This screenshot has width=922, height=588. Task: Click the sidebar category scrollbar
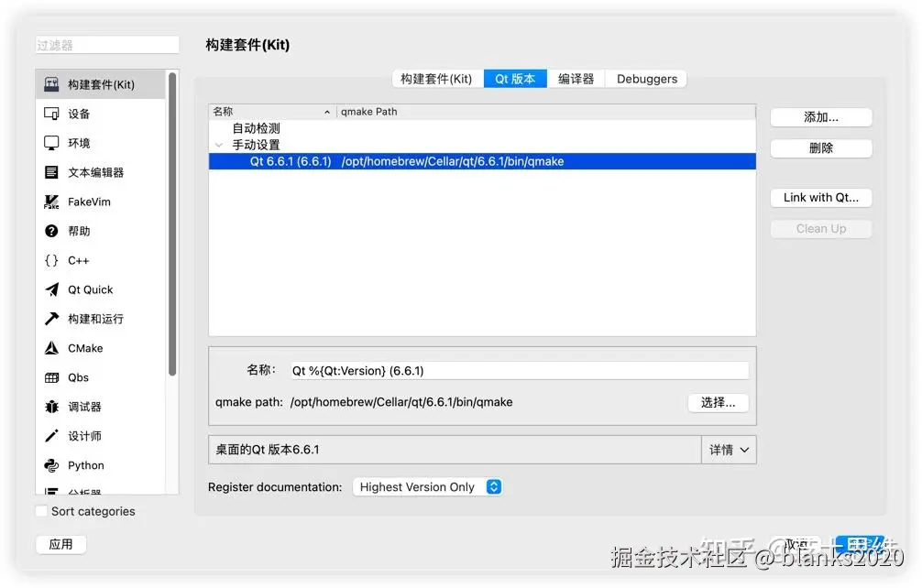point(172,223)
